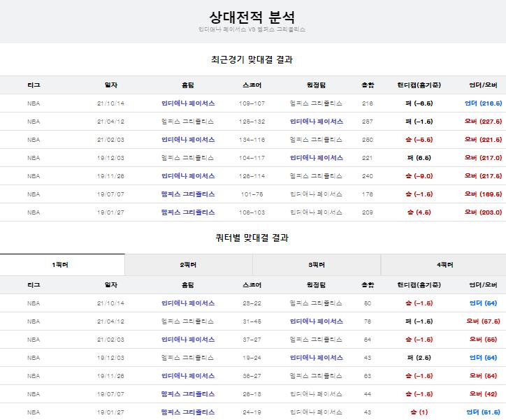Open home team 인디애나 페이서스 in 21/10/14 quarter row
The width and height of the screenshot is (506, 420).
(x=188, y=303)
